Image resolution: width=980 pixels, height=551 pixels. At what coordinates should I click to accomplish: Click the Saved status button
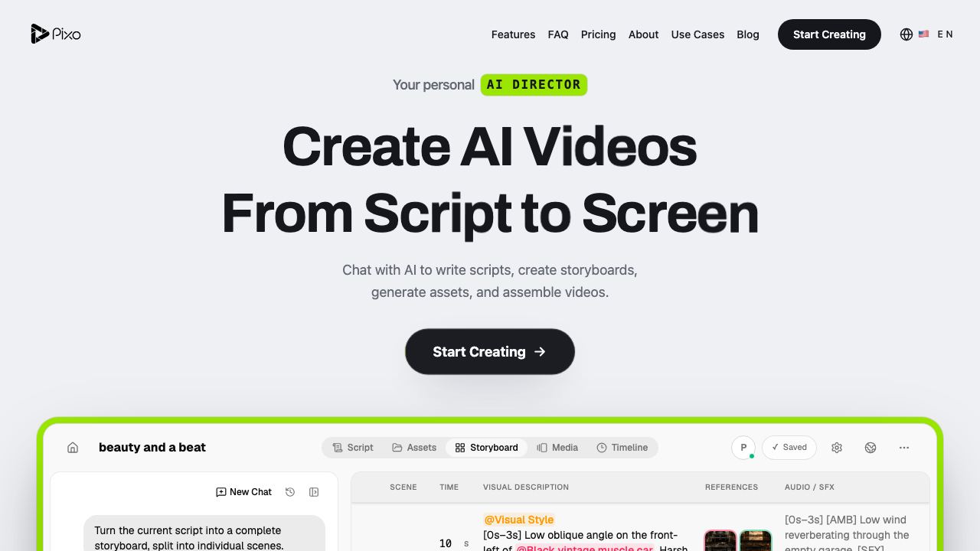point(789,448)
